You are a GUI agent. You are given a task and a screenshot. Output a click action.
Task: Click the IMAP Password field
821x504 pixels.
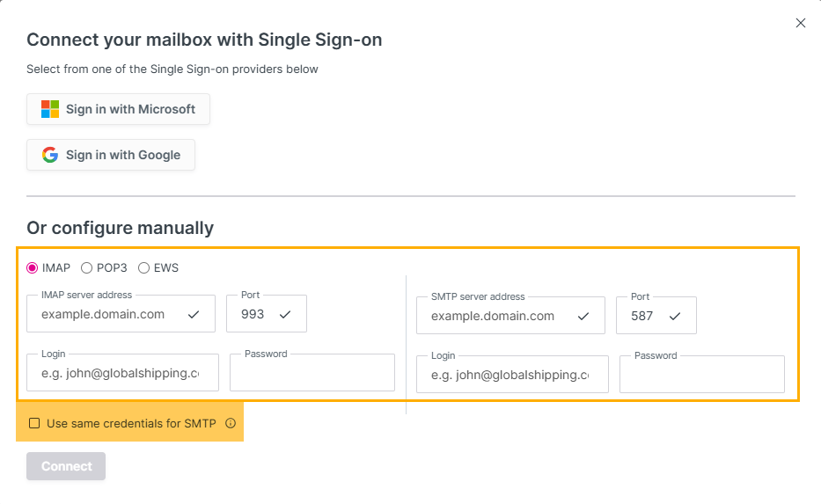pyautogui.click(x=312, y=373)
